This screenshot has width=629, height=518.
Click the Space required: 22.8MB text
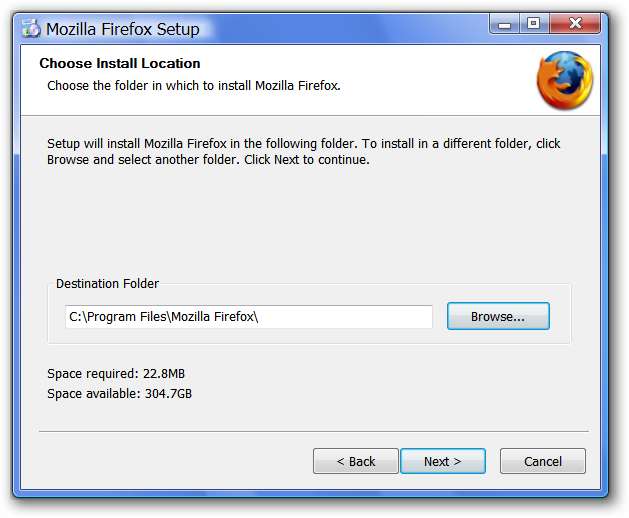(116, 374)
